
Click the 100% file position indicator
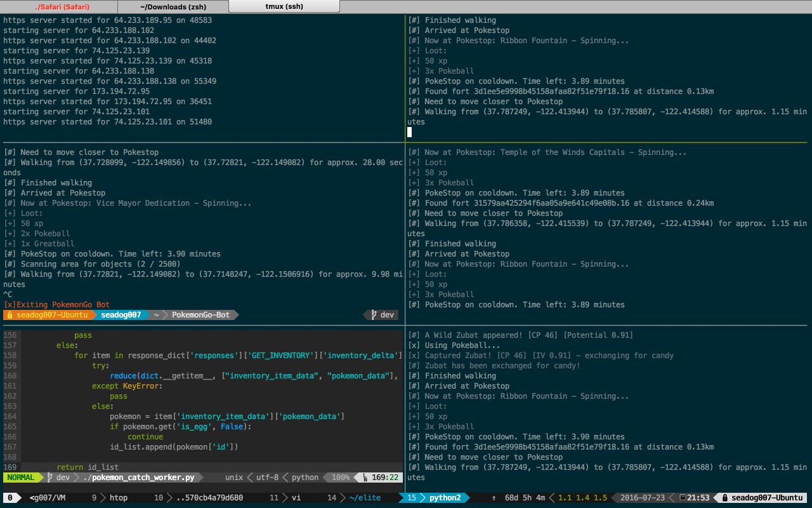tap(341, 478)
